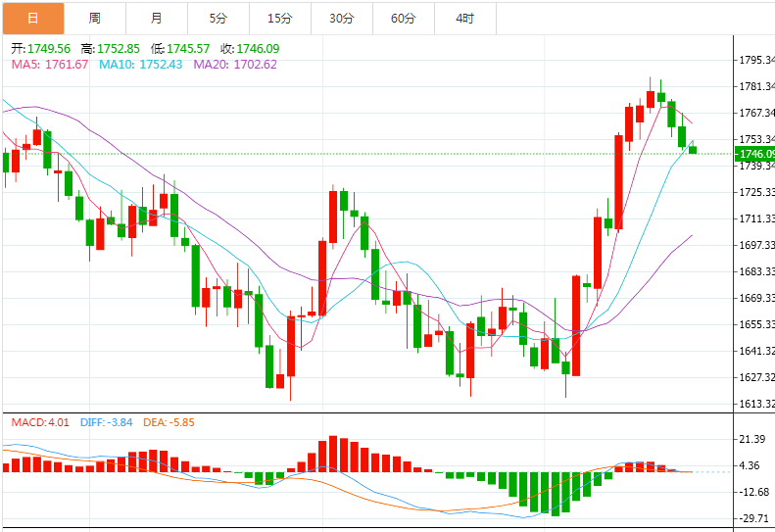This screenshot has height=532, width=775.
Task: Click the 1795.34 price axis label
Action: (756, 60)
